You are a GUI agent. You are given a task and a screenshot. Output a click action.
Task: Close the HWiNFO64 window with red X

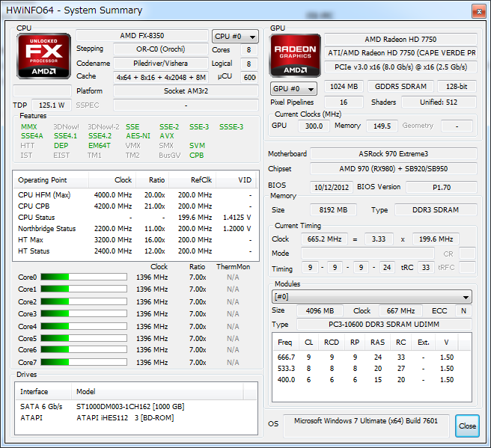(x=479, y=11)
